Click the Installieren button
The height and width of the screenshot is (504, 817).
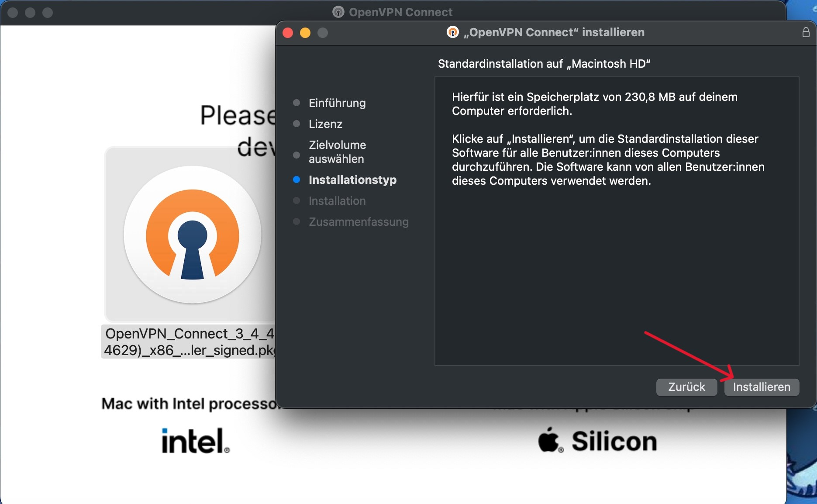pyautogui.click(x=762, y=387)
